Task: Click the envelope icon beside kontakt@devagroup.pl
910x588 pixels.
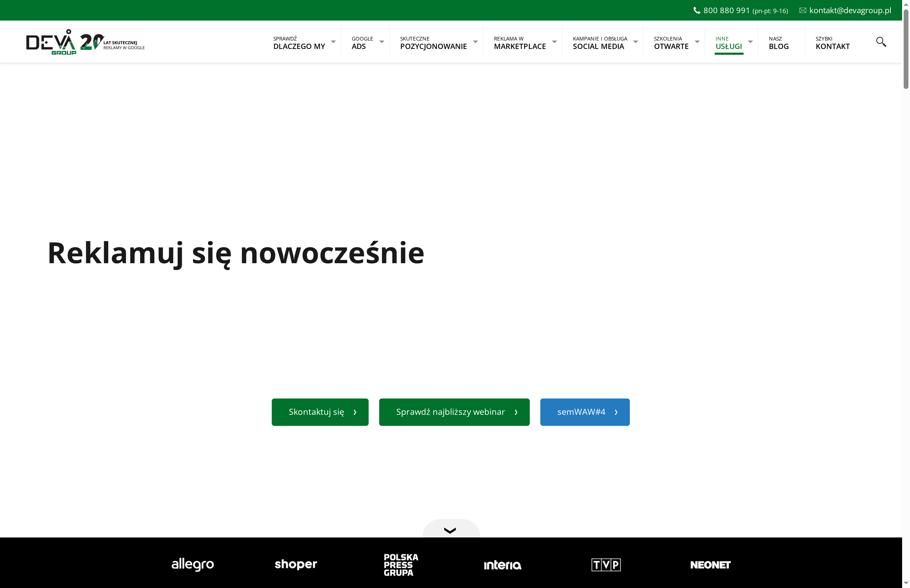Action: click(802, 10)
